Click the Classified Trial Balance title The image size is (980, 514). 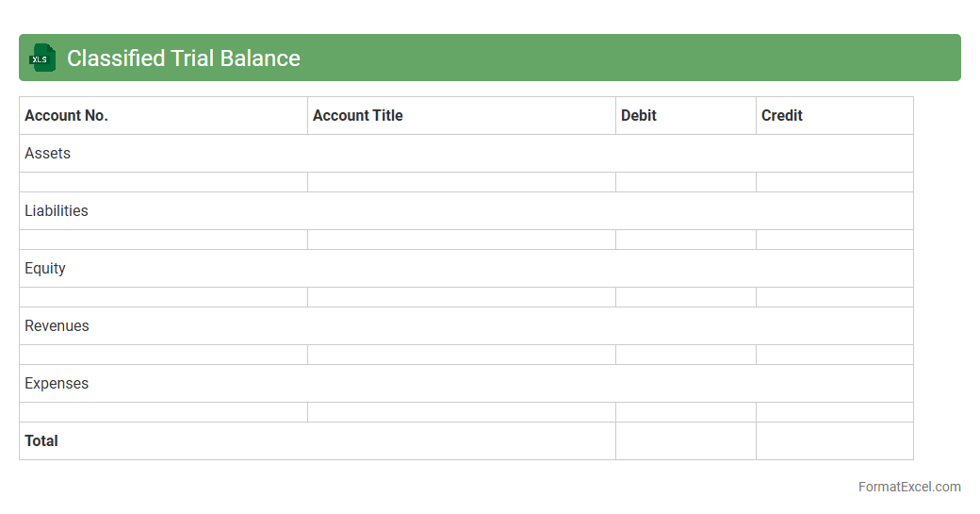[183, 58]
